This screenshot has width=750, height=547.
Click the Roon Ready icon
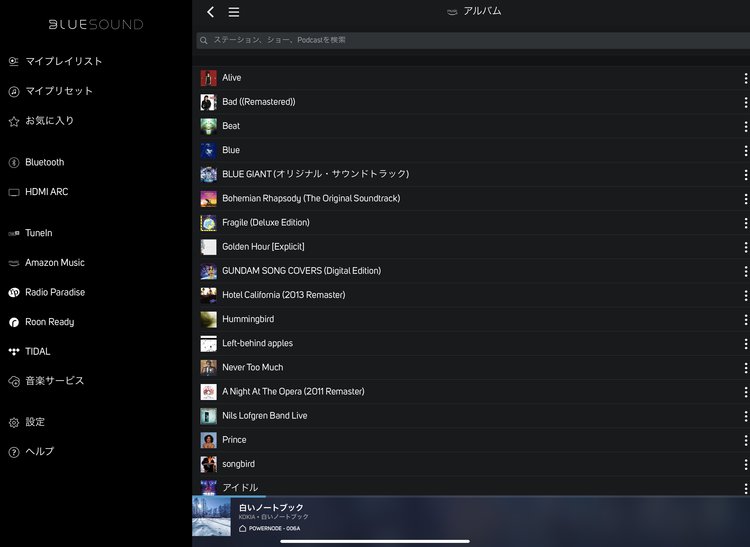[x=14, y=322]
